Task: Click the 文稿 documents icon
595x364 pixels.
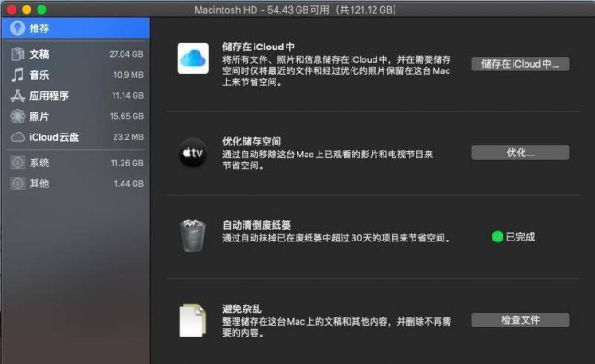Action: click(x=17, y=54)
